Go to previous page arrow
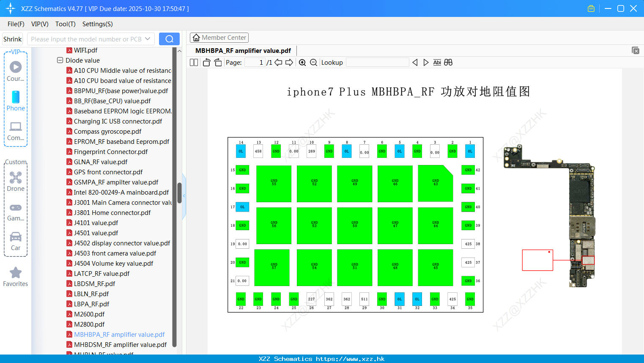 coord(278,63)
